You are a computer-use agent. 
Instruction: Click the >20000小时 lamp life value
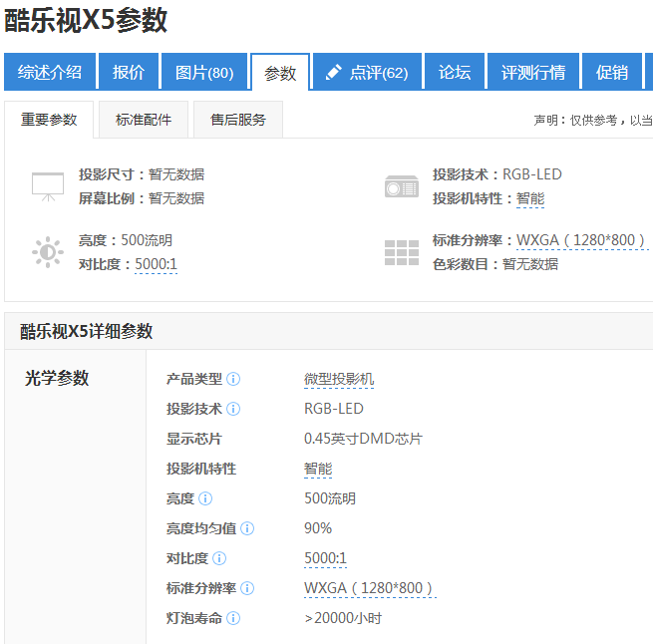[343, 618]
